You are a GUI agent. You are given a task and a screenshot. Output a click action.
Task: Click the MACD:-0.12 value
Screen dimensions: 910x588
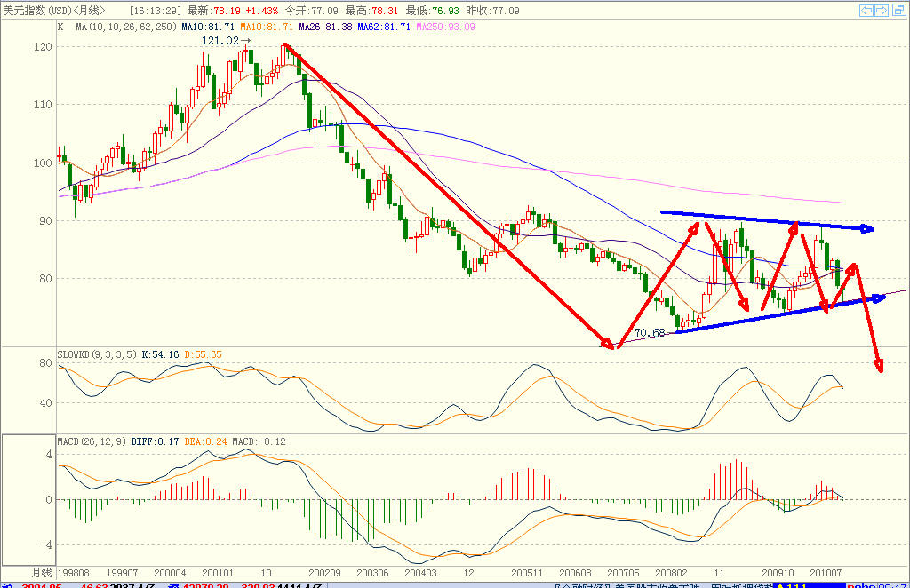[259, 441]
